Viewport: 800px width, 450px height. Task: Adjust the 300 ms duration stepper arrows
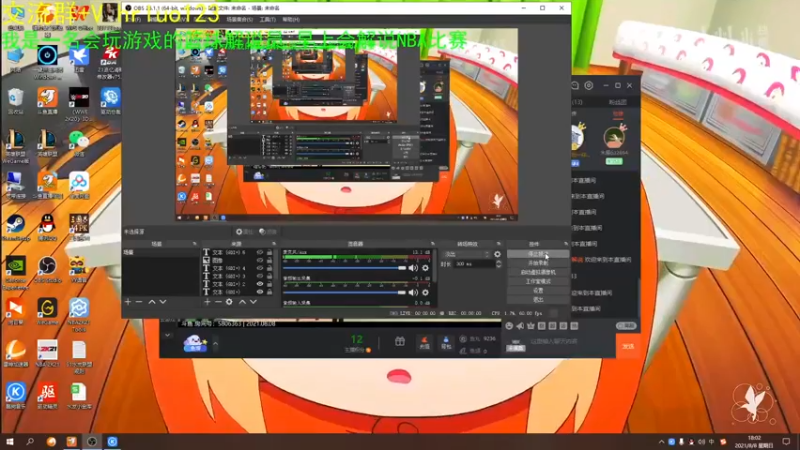498,264
